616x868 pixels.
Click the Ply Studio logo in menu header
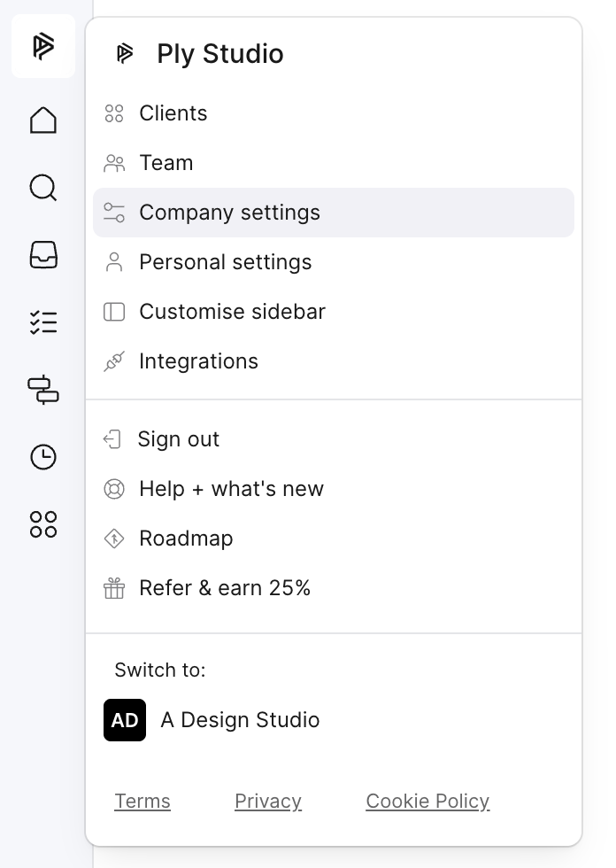[125, 54]
